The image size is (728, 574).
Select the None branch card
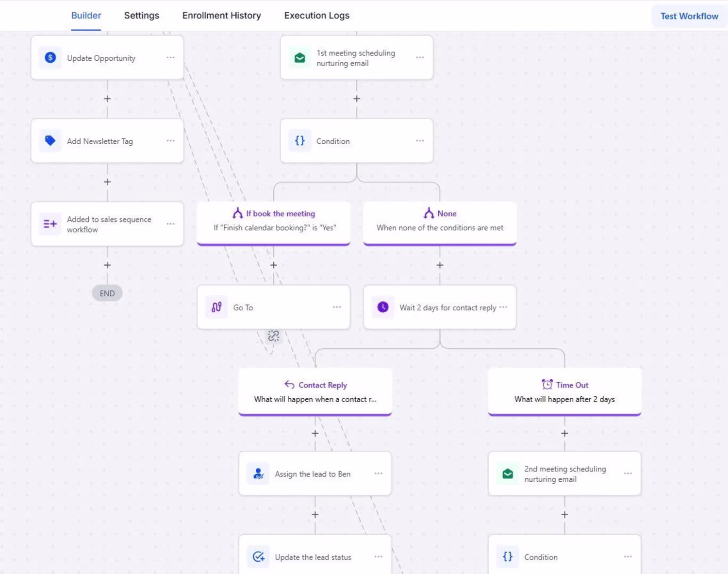tap(440, 223)
